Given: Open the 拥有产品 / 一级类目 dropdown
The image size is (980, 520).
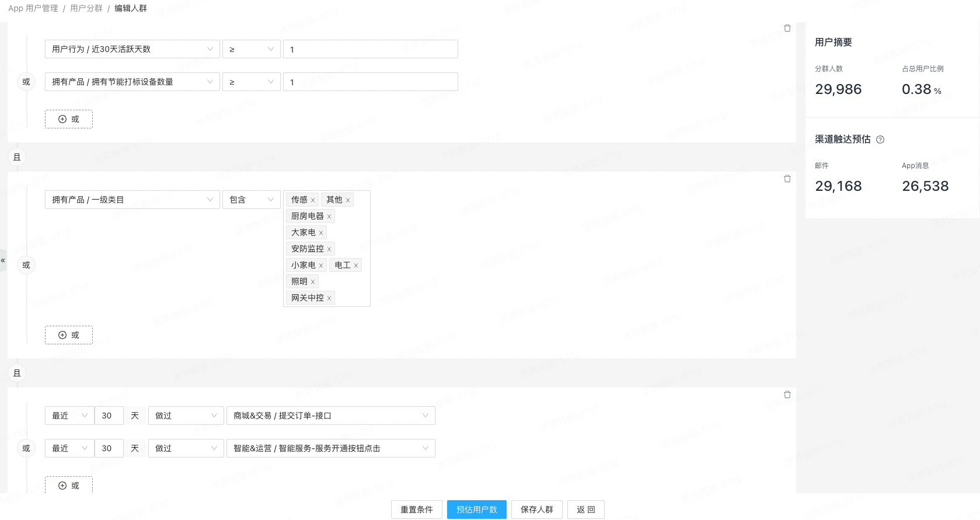Looking at the screenshot, I should point(132,200).
